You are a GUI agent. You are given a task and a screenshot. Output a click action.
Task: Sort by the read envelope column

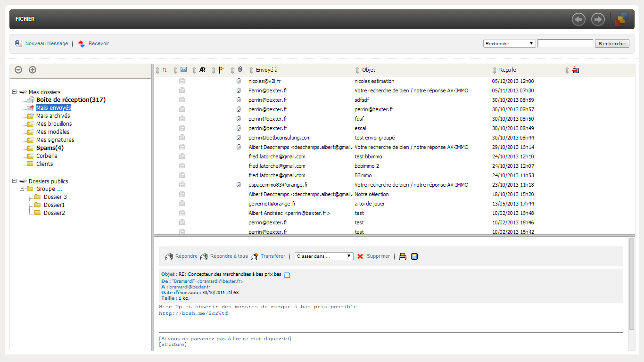pos(183,70)
